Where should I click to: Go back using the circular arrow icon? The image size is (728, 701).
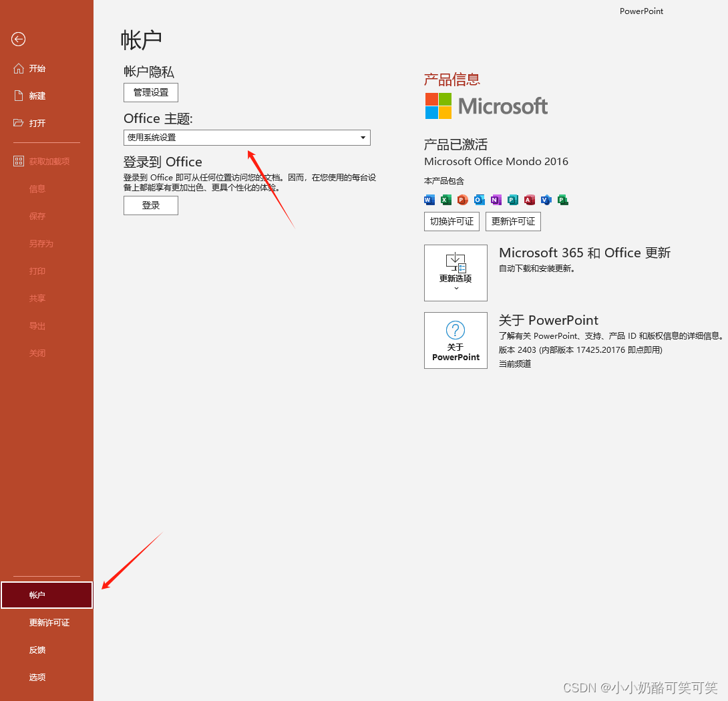(19, 39)
